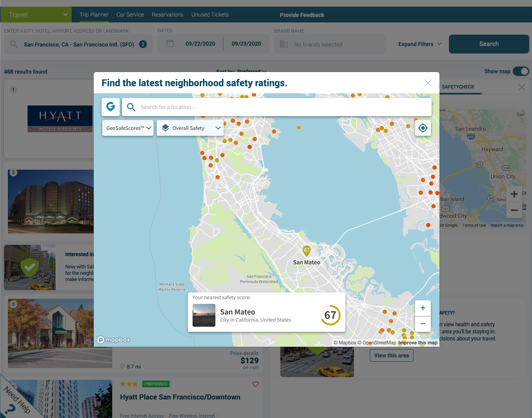Close the neighborhood safety ratings dialog
Viewport: 532px width, 418px height.
coord(428,83)
